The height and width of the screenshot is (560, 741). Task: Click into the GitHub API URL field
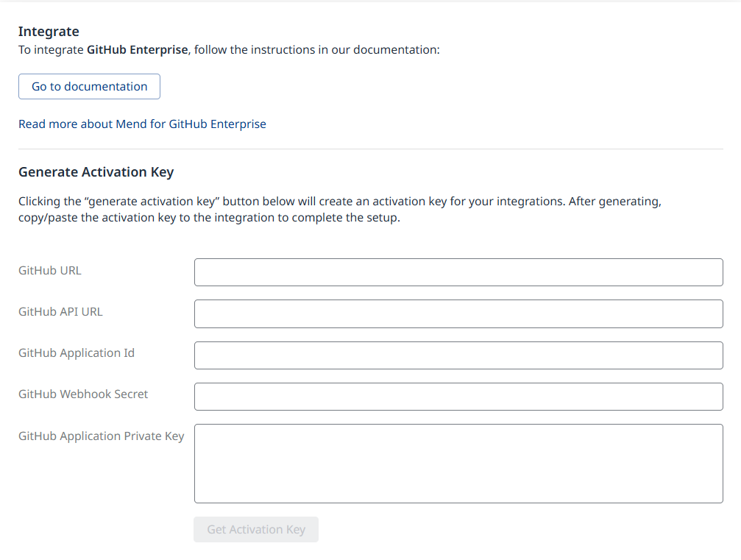458,313
